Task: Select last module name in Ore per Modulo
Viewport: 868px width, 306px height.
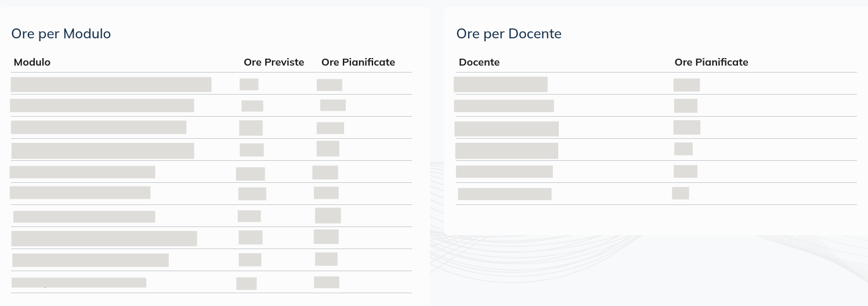Action: pos(79,283)
